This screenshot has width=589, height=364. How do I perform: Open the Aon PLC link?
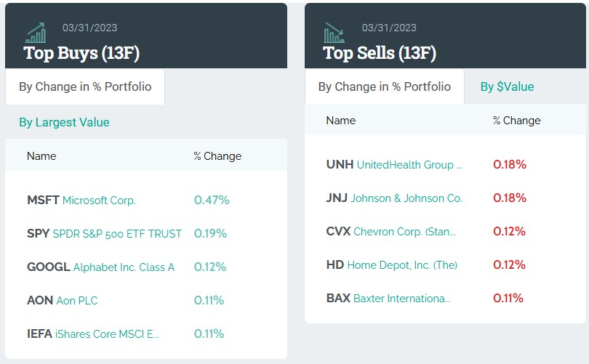point(76,301)
